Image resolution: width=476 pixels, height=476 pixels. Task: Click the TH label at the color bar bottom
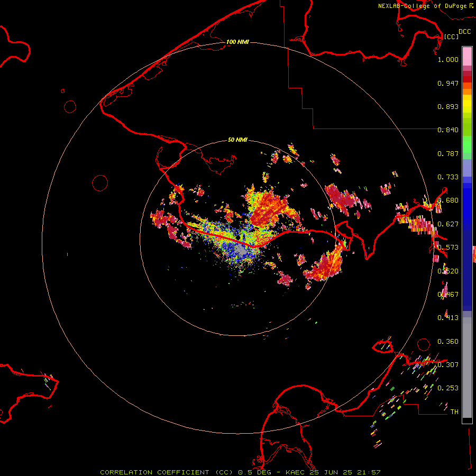[454, 412]
